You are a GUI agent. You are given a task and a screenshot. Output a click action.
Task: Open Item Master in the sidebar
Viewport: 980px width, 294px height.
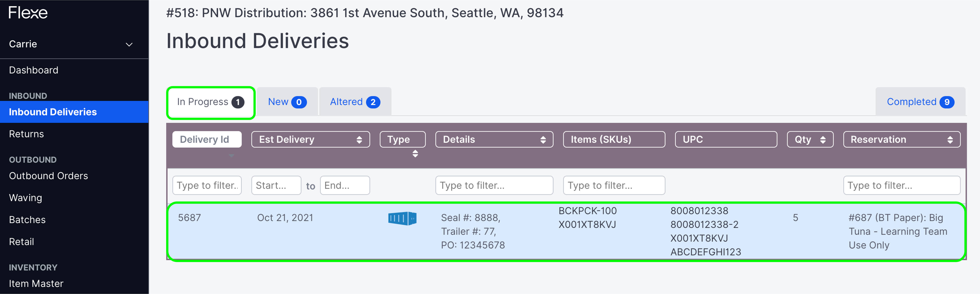click(x=36, y=283)
